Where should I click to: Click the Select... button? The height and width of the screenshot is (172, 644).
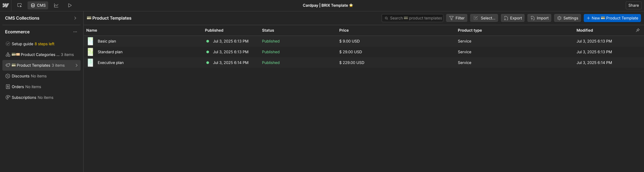[484, 18]
